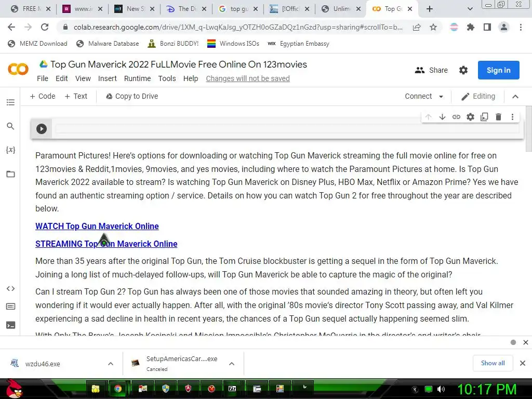Share this page via Chrome icon
532x399 pixels.
(x=417, y=27)
